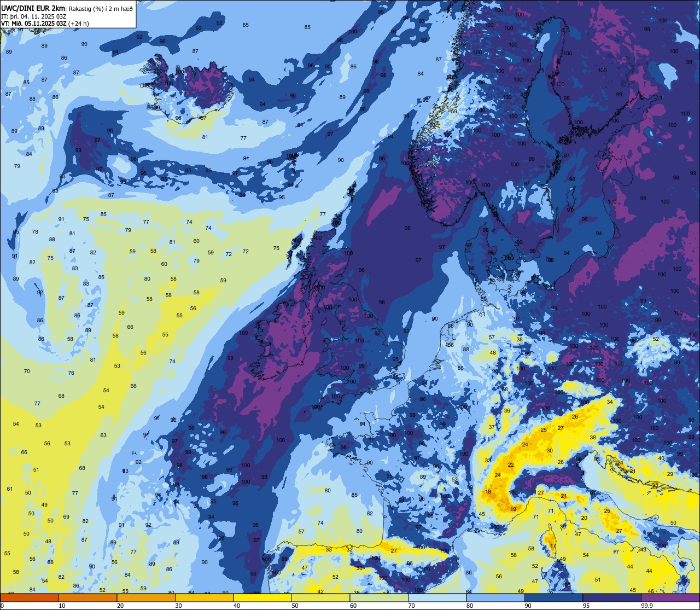Click the dark orange 0–10 legend swatch

[x=30, y=597]
